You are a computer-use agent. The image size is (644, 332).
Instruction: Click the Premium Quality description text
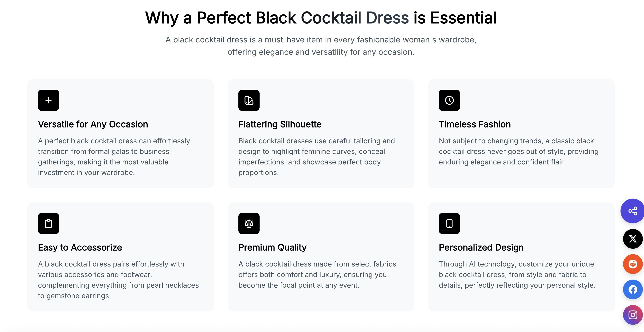point(317,275)
